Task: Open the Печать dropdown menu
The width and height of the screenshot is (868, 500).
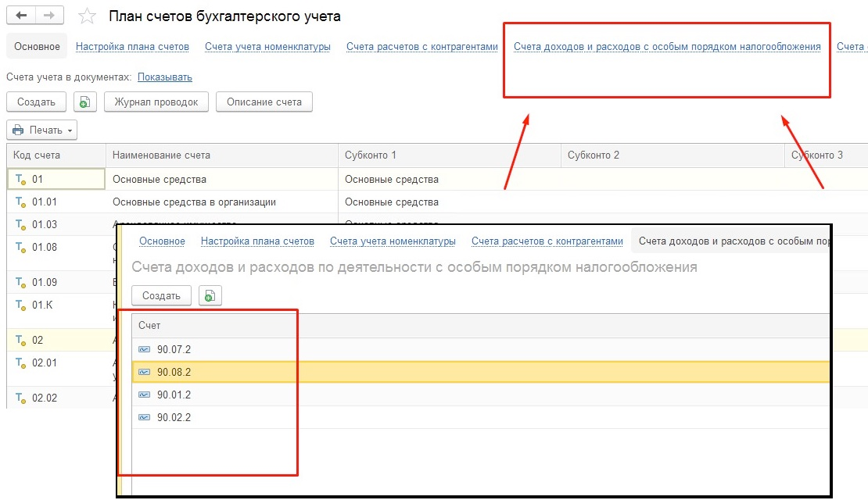Action: (x=42, y=130)
